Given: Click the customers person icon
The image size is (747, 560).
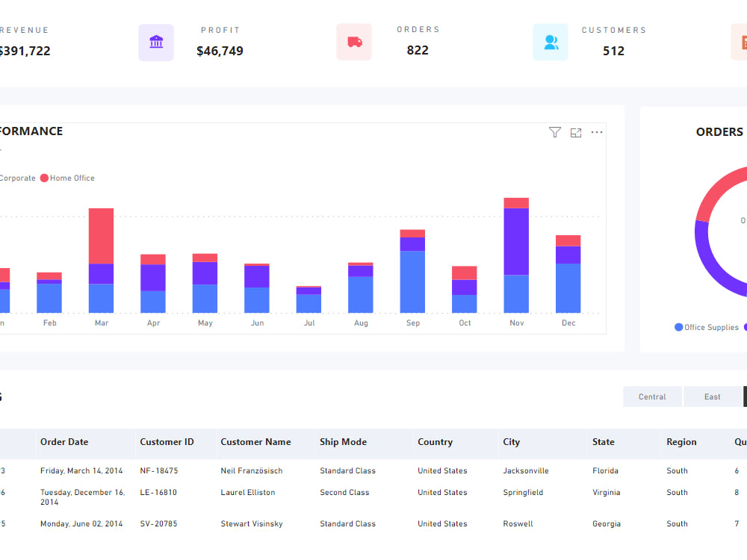Looking at the screenshot, I should pos(551,42).
